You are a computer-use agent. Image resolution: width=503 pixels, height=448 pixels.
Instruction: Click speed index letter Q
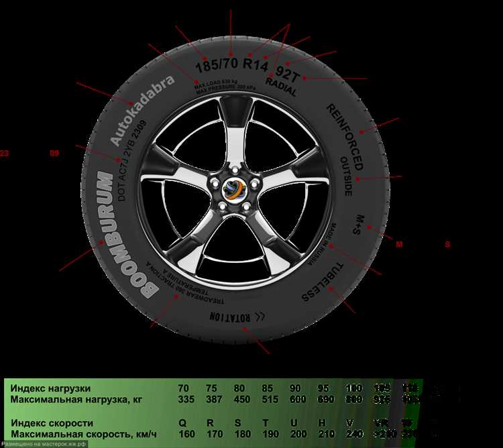(x=182, y=423)
